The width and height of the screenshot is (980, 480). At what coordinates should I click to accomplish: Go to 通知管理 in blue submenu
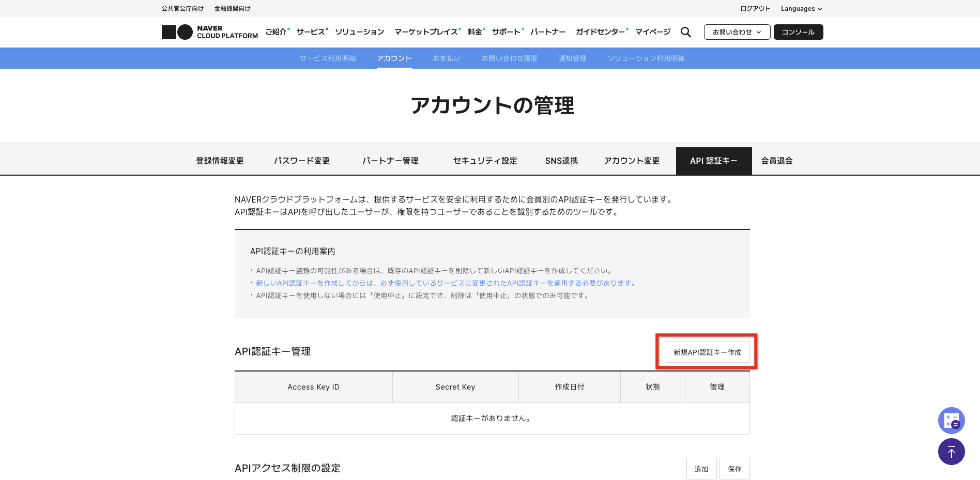point(573,58)
